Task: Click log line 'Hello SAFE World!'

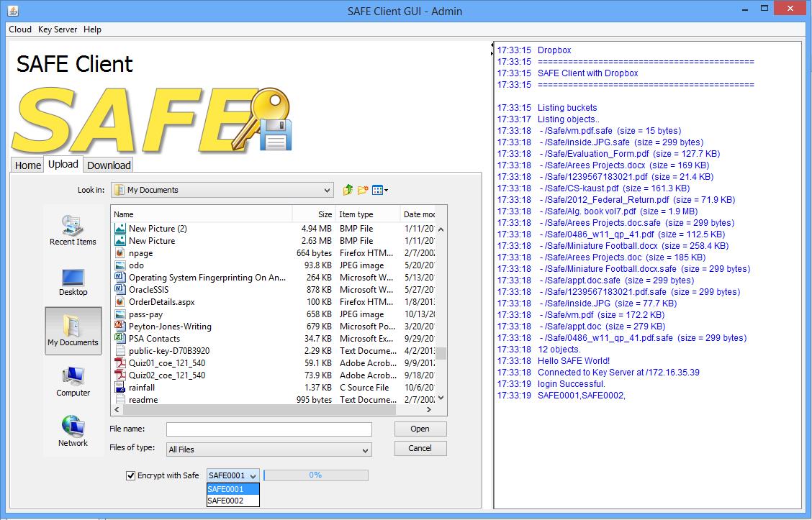Action: click(x=553, y=360)
